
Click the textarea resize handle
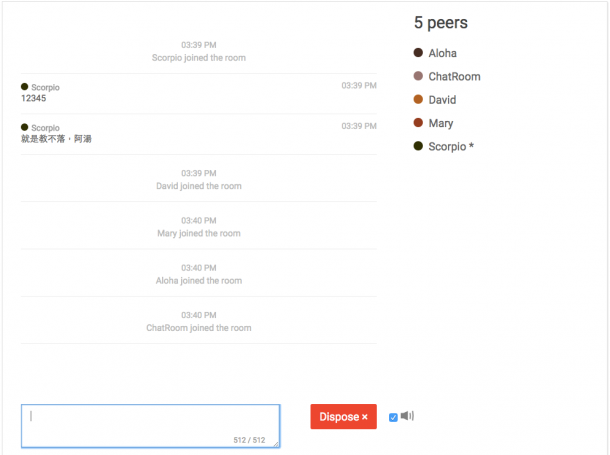275,443
